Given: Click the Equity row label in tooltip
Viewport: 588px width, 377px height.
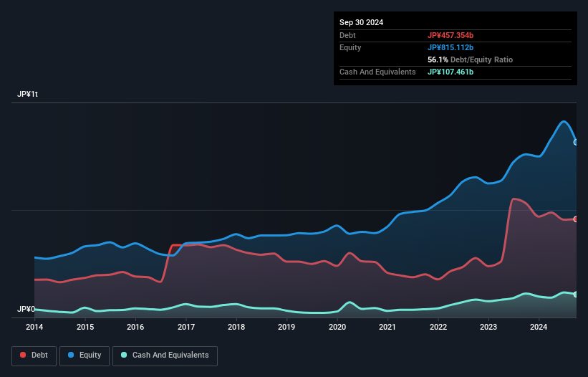Looking at the screenshot, I should [350, 47].
